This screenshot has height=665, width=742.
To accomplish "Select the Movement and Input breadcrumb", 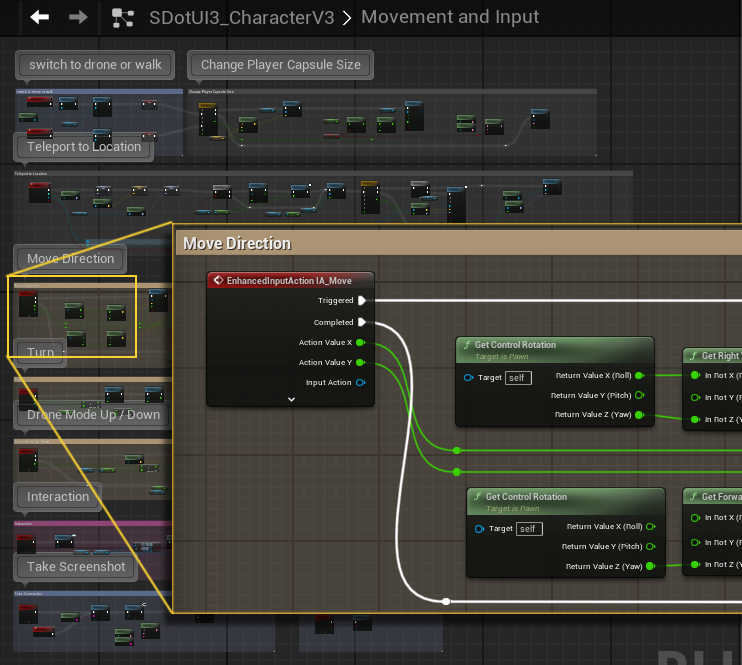I will click(x=449, y=17).
